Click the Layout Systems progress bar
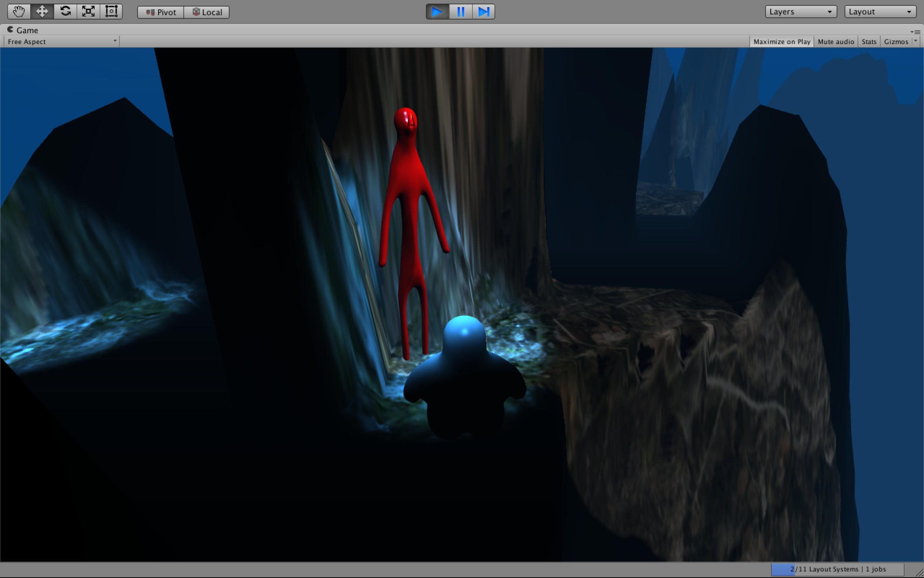This screenshot has height=578, width=924. 837,569
